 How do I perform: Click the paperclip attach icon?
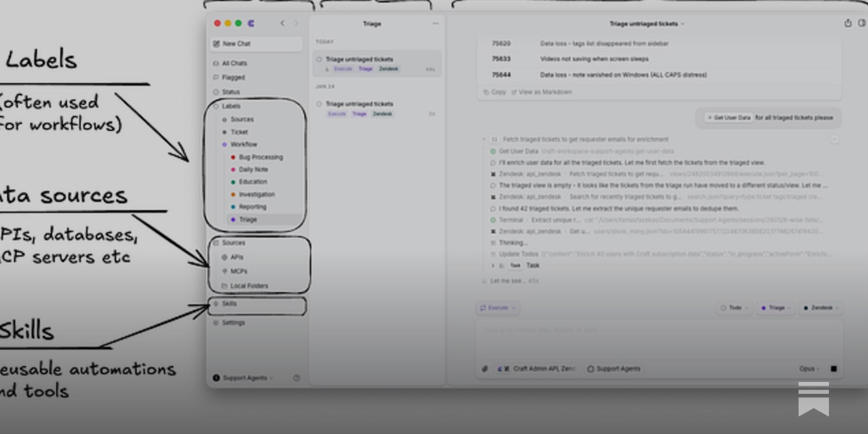[484, 369]
